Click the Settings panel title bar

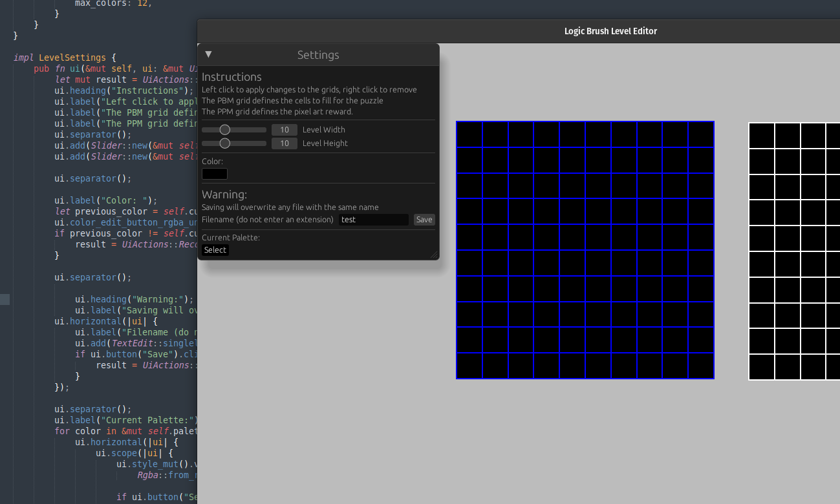tap(318, 55)
